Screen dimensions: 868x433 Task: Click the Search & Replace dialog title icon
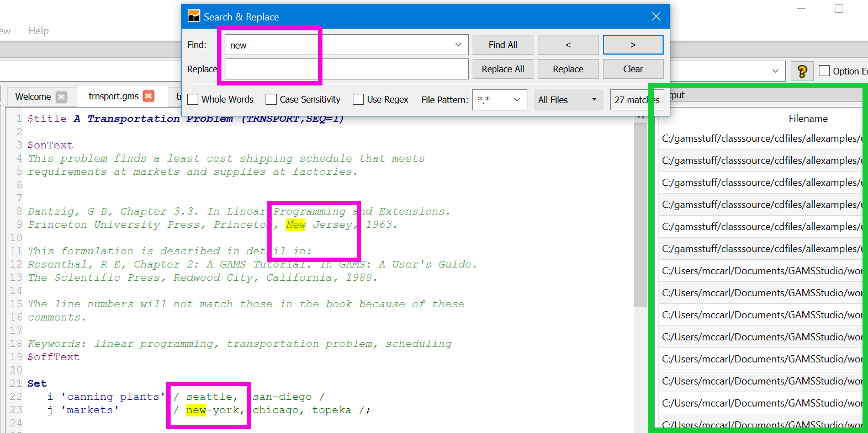point(194,17)
